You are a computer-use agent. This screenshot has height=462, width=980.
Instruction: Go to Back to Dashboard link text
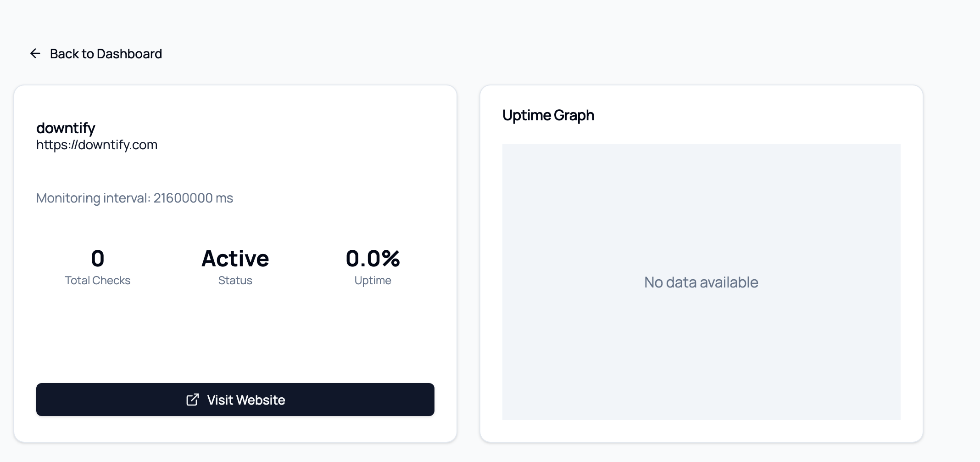click(x=106, y=54)
